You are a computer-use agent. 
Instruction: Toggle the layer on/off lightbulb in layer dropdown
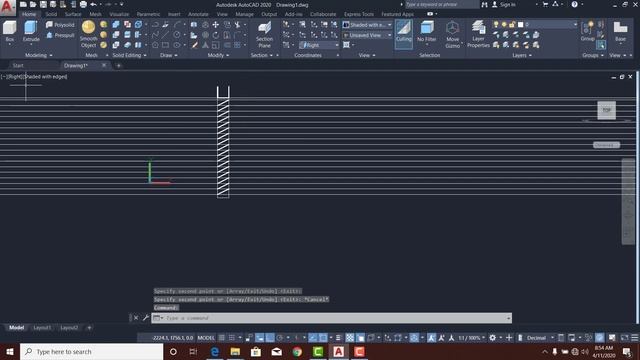pyautogui.click(x=496, y=25)
